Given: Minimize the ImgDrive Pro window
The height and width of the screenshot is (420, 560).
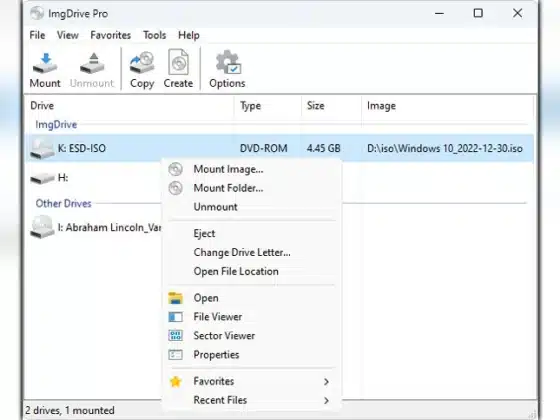Looking at the screenshot, I should coord(439,14).
